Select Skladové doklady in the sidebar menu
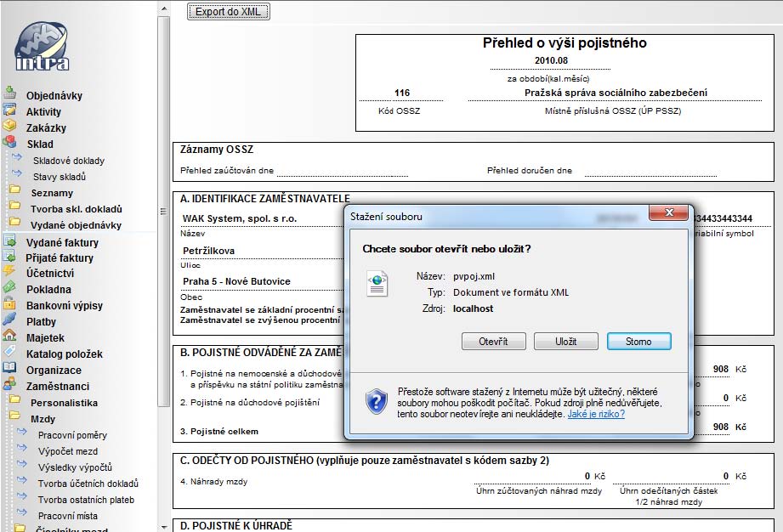Viewport: 783px width, 532px height. coord(61,160)
